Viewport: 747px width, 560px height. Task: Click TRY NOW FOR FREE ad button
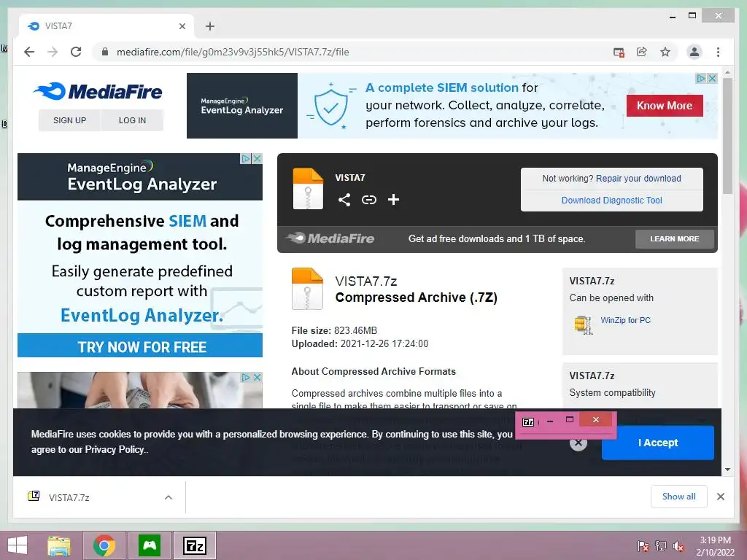click(x=140, y=346)
